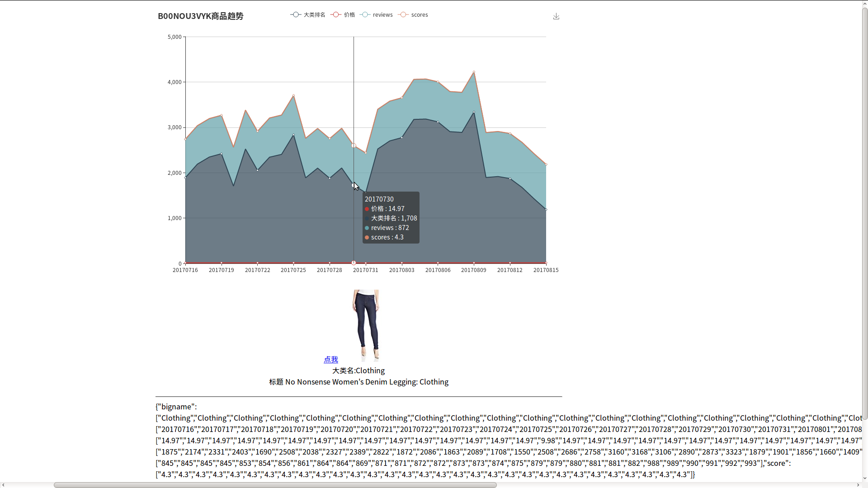
Task: Click the vertical scrollbar down arrow
Action: click(864, 478)
